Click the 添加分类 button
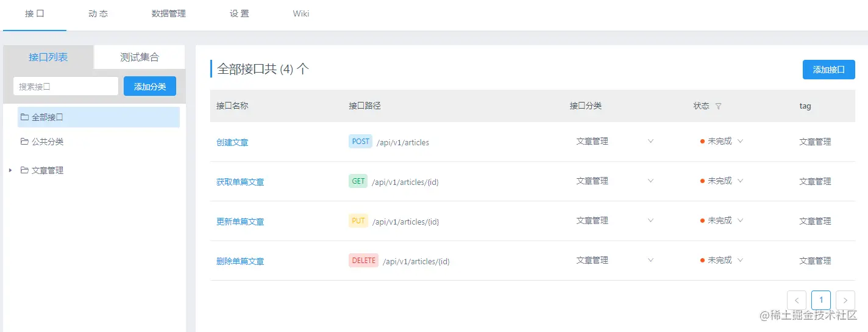Image resolution: width=868 pixels, height=332 pixels. tap(150, 87)
